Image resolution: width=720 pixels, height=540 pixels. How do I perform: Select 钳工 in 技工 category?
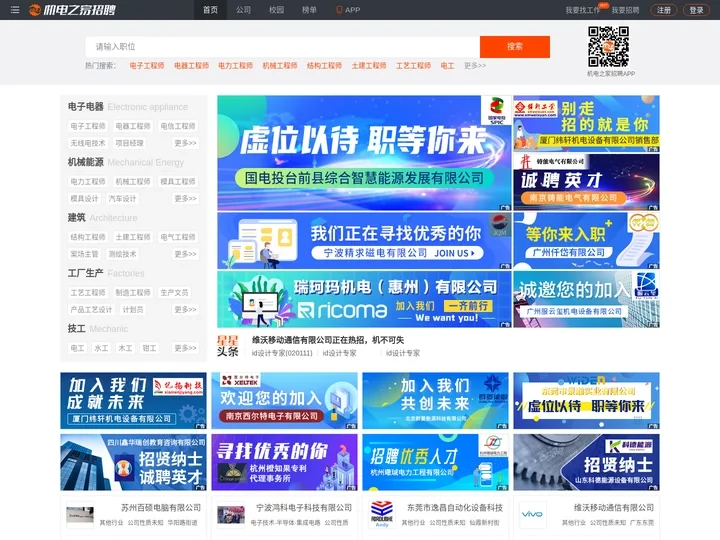point(149,348)
